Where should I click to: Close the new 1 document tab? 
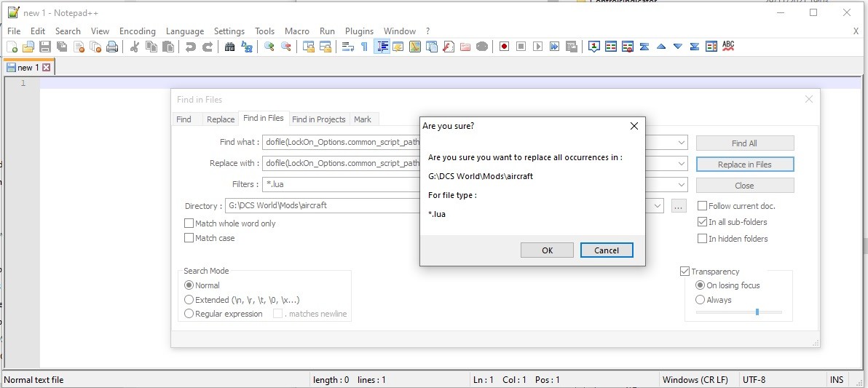47,68
